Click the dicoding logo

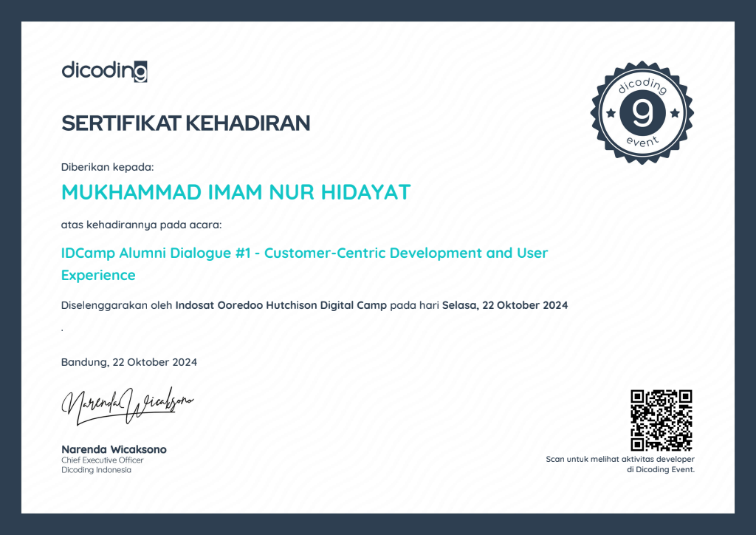point(104,71)
